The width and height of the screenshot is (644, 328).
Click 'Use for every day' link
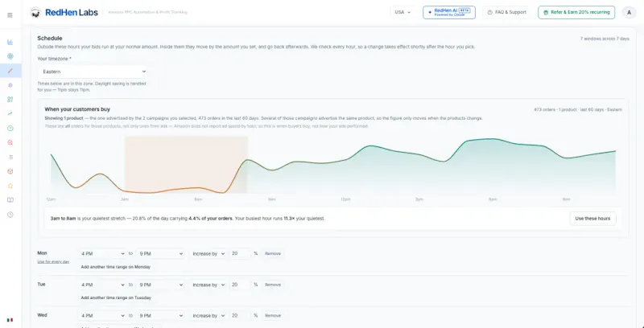53,261
